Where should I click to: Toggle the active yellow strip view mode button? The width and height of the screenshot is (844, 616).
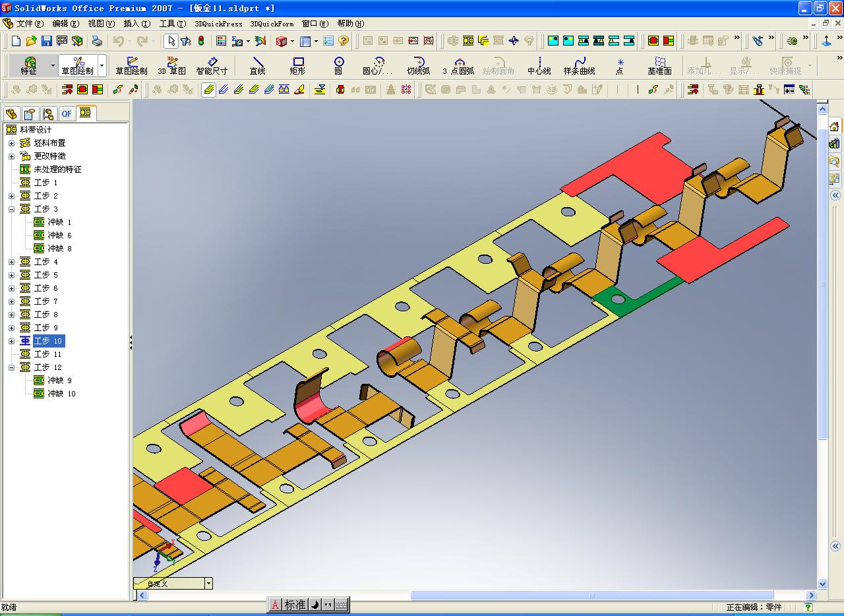(x=208, y=89)
